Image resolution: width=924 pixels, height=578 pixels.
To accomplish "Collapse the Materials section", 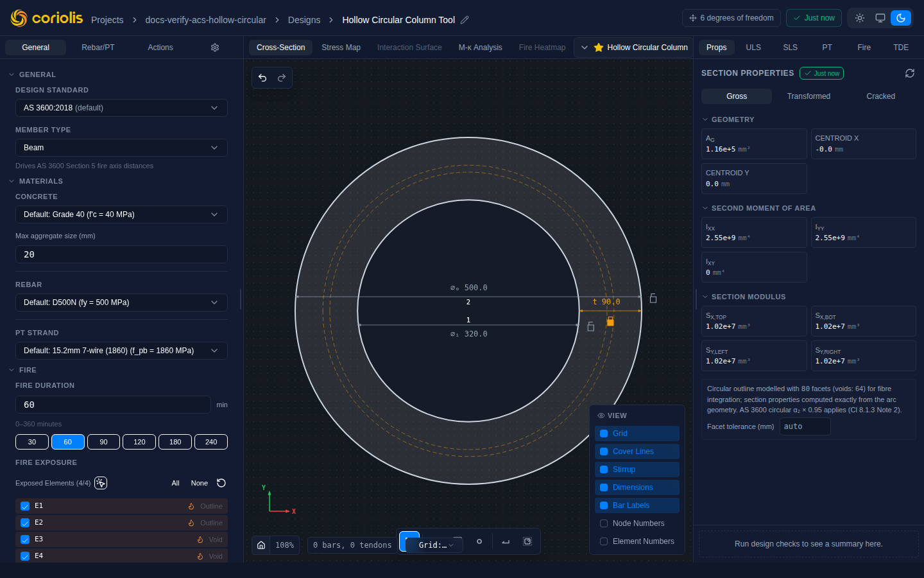I will pyautogui.click(x=36, y=181).
